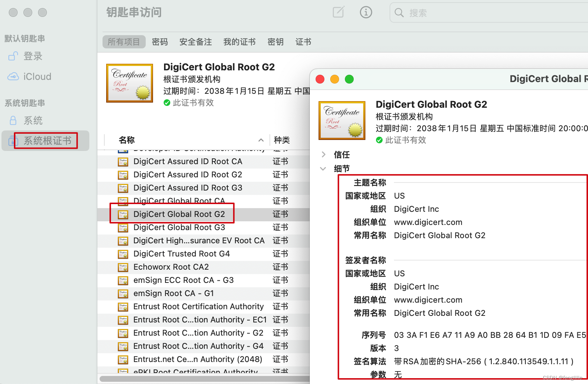This screenshot has width=588, height=384.
Task: Click the 系统根证书 sidebar icon
Action: click(13, 141)
